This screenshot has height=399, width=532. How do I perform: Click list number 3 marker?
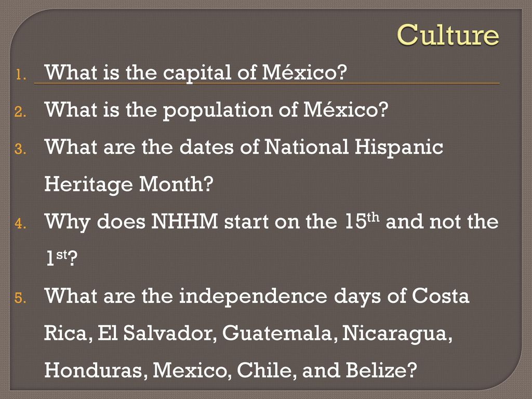coord(21,149)
